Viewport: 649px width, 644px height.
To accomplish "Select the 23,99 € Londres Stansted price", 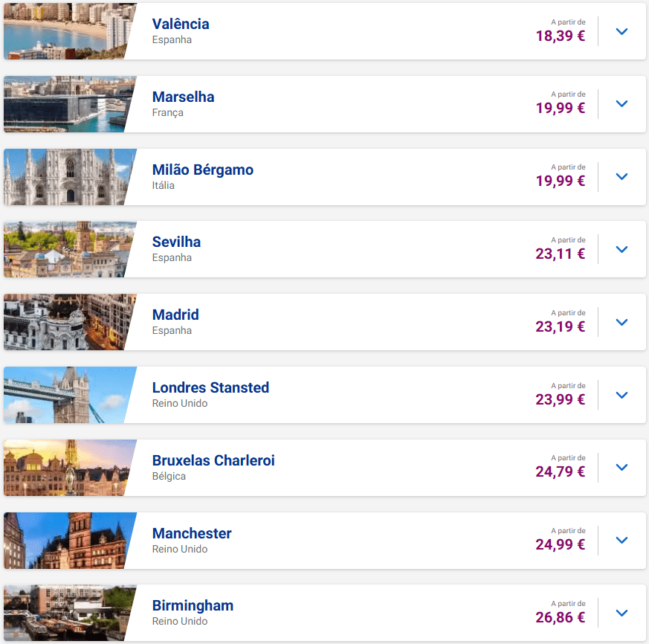I will [560, 399].
